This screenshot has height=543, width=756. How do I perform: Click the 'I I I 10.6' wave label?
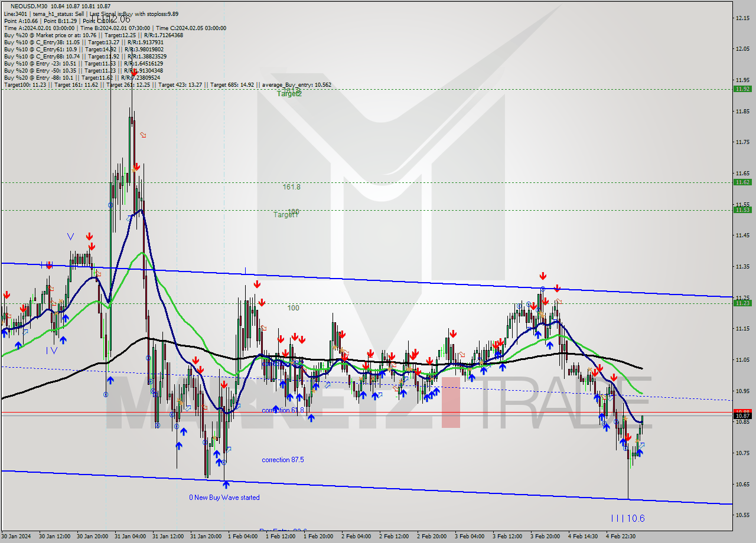(x=628, y=519)
